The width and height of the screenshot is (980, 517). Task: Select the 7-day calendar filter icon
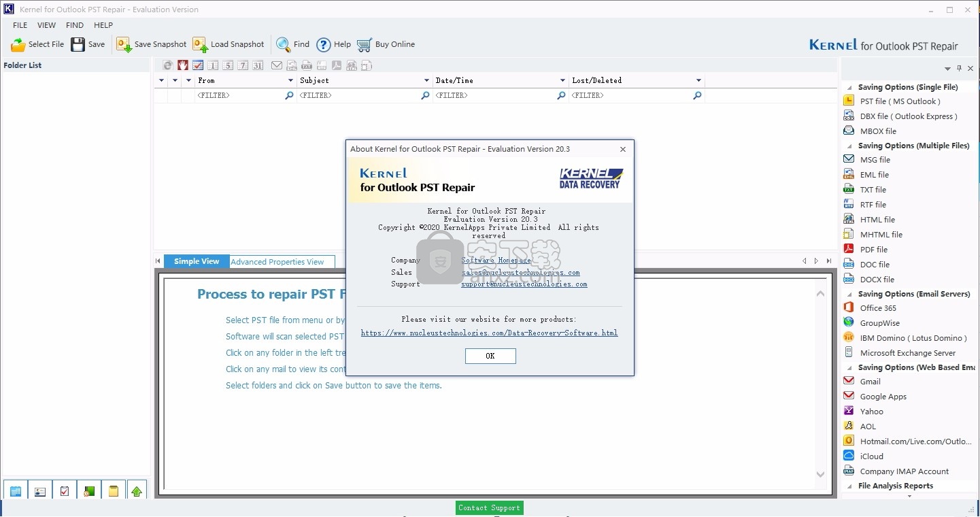[x=243, y=65]
